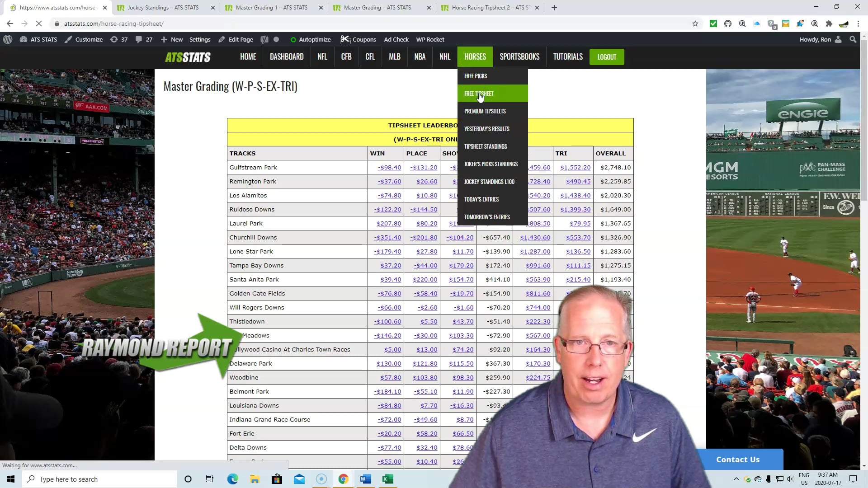Open the Contact Us chat button

738,460
